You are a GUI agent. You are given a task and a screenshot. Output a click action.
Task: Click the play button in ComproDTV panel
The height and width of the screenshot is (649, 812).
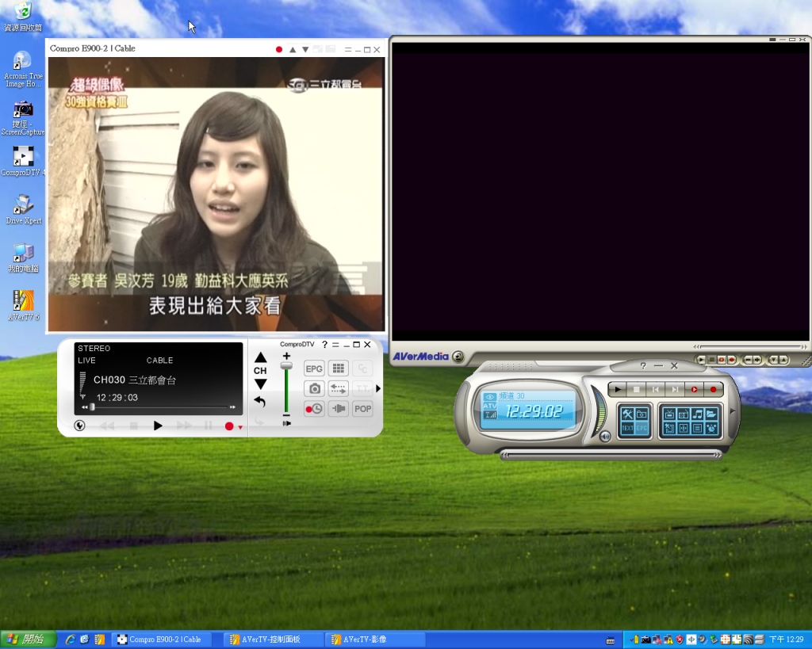[x=158, y=426]
